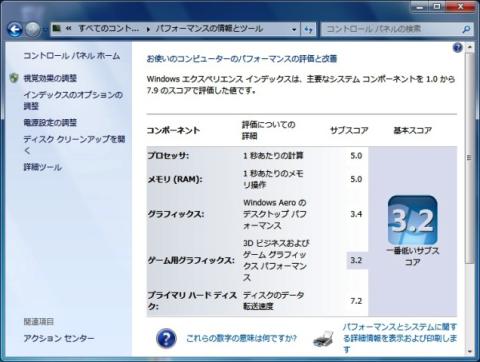The width and height of the screenshot is (480, 362).
Task: Click the プロセッサ: row label
Action: [x=168, y=156]
